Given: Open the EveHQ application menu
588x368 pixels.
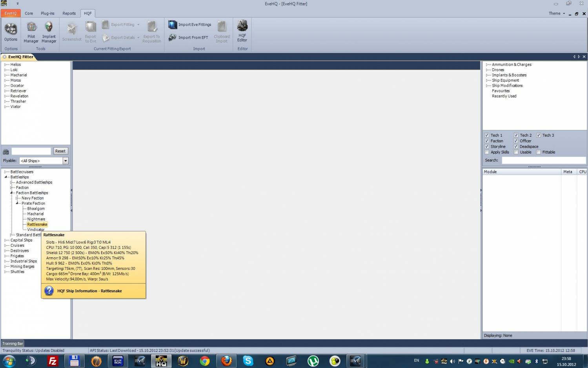Looking at the screenshot, I should click(11, 13).
